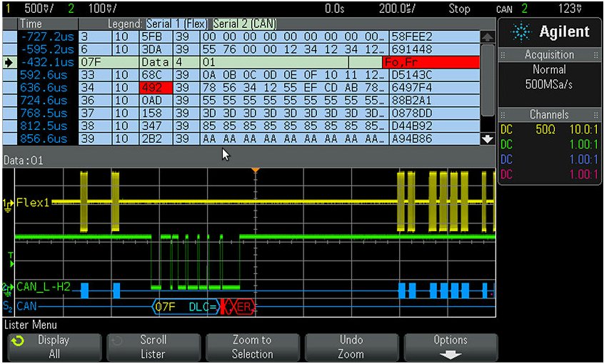Click the lister scrollbar thumb
The height and width of the screenshot is (364, 604).
click(488, 80)
